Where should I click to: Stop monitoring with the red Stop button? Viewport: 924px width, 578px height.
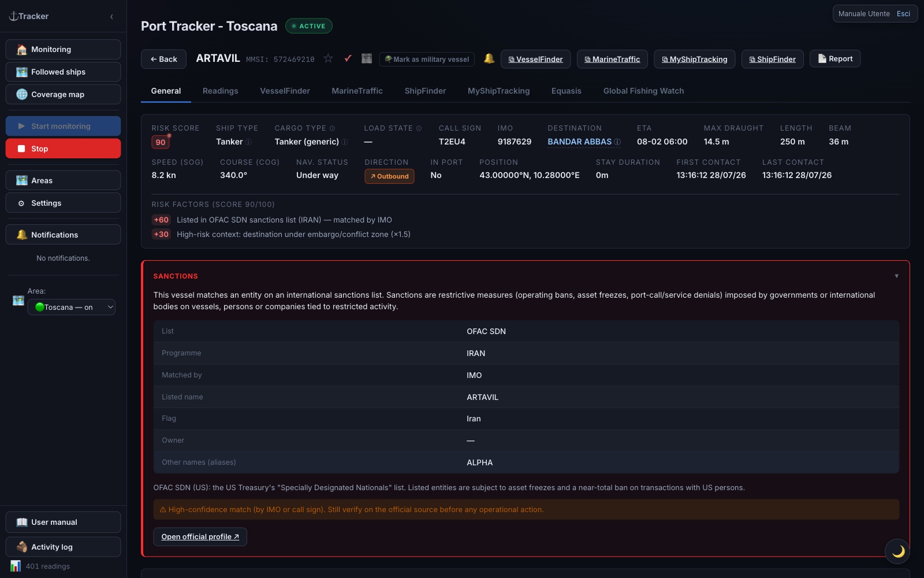[63, 149]
